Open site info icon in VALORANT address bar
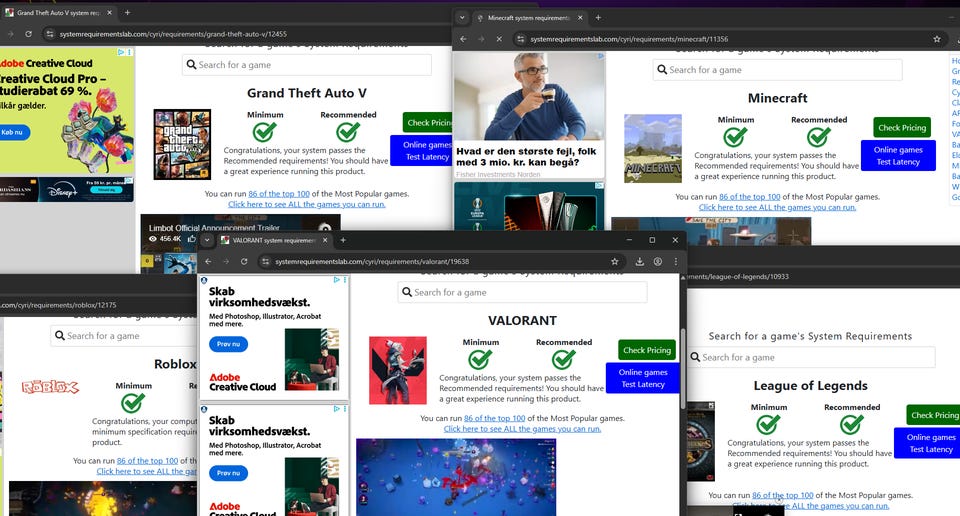Image resolution: width=960 pixels, height=516 pixels. point(265,261)
